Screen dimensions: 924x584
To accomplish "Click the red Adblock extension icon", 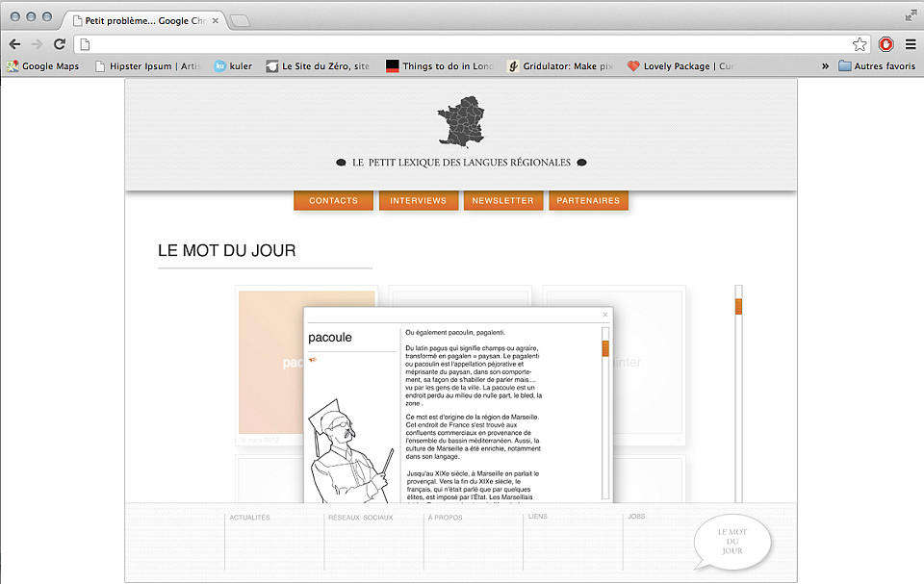I will pyautogui.click(x=885, y=44).
